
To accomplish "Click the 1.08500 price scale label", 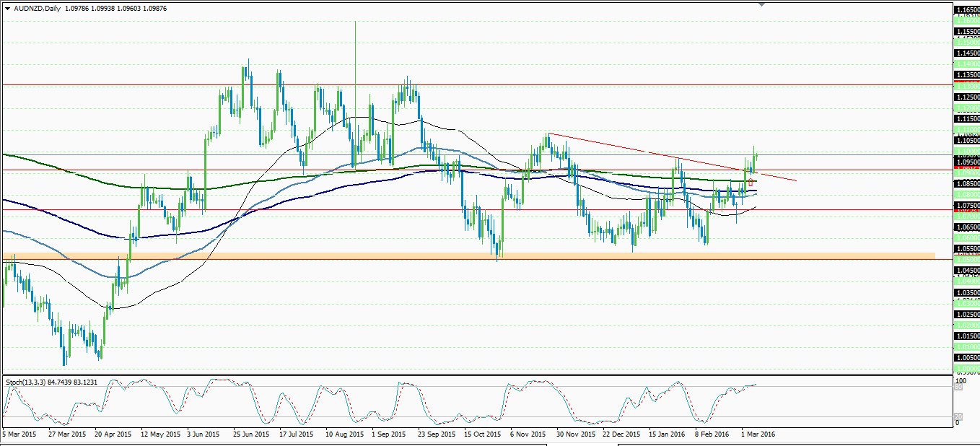I will click(967, 184).
